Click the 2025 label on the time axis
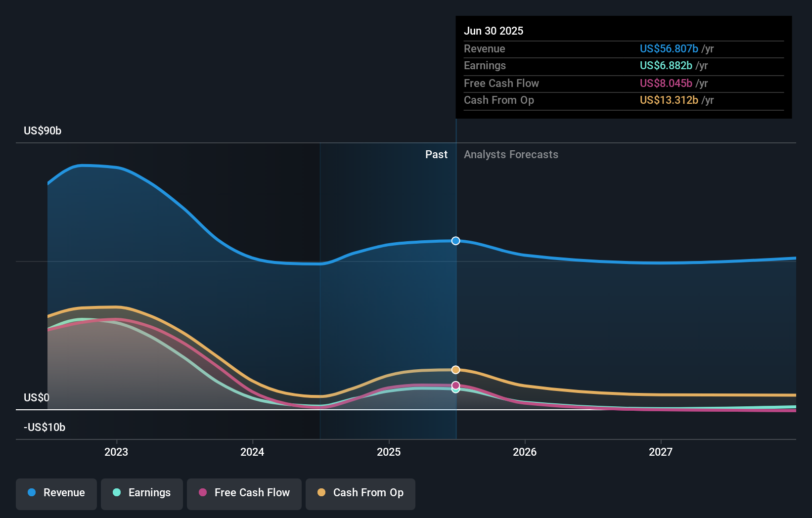Viewport: 812px width, 518px height. (x=389, y=452)
